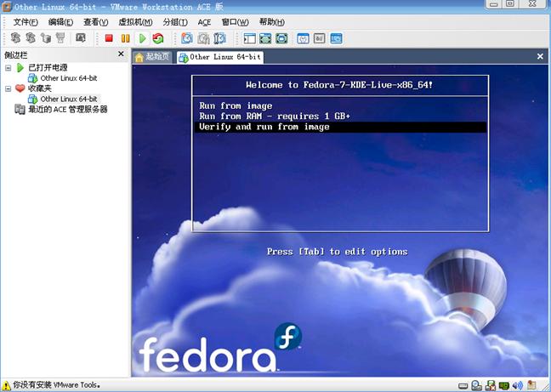
Task: Click the disconnected floppy status icon
Action: 491,385
